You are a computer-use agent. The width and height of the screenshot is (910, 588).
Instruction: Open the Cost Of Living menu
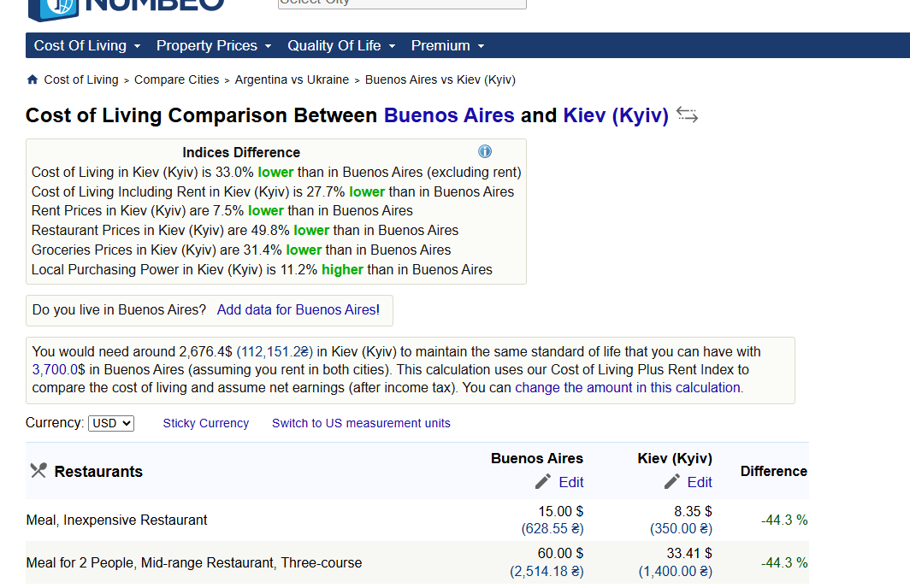tap(87, 45)
